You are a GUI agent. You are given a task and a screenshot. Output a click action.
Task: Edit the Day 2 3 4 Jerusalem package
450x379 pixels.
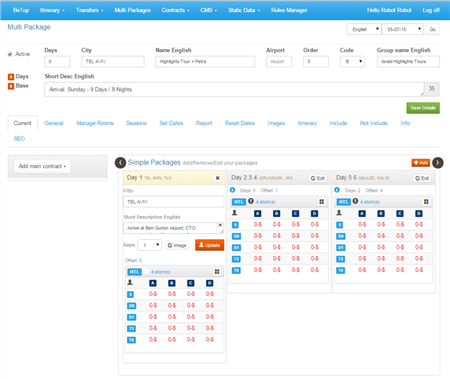pos(318,178)
